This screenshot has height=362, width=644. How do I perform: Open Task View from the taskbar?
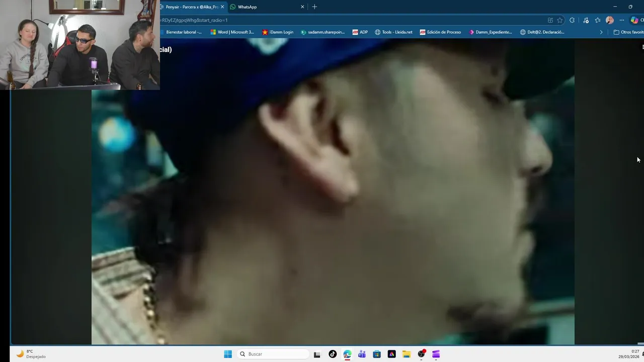tap(317, 354)
